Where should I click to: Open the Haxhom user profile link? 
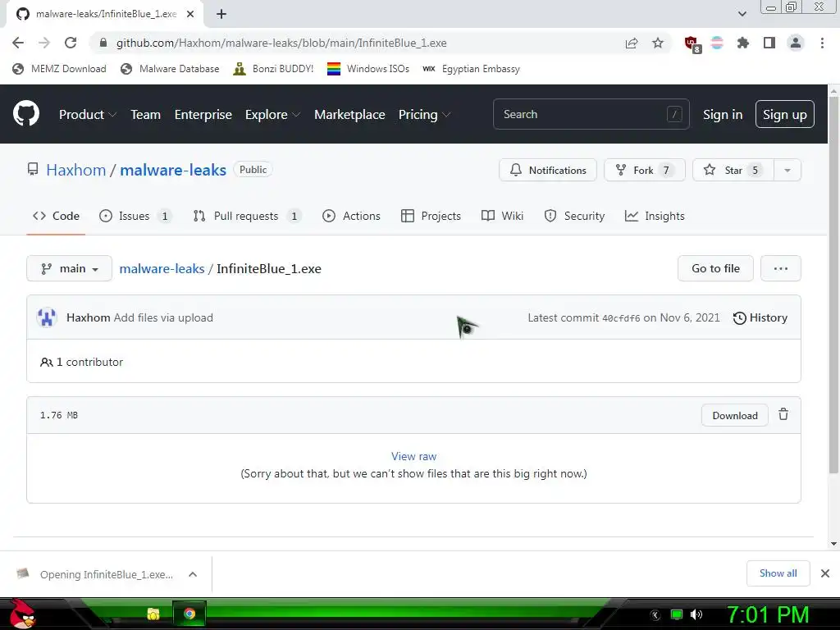[76, 170]
